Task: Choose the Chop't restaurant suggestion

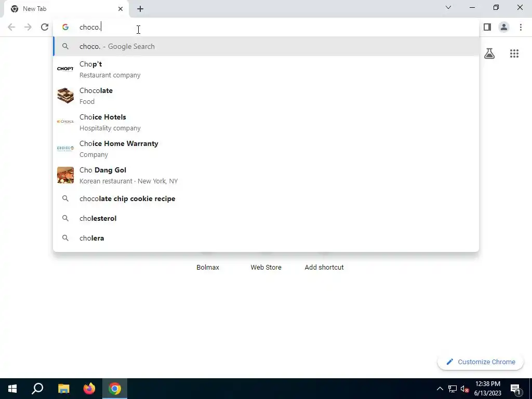Action: tap(266, 70)
